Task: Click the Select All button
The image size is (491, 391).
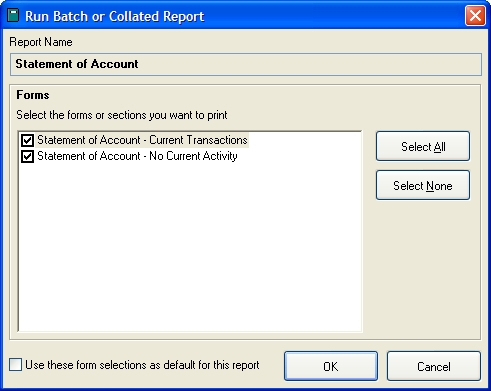Action: [423, 146]
